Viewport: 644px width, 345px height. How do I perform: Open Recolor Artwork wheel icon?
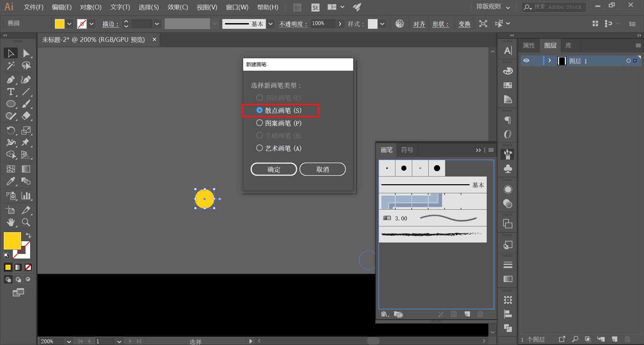pyautogui.click(x=399, y=24)
